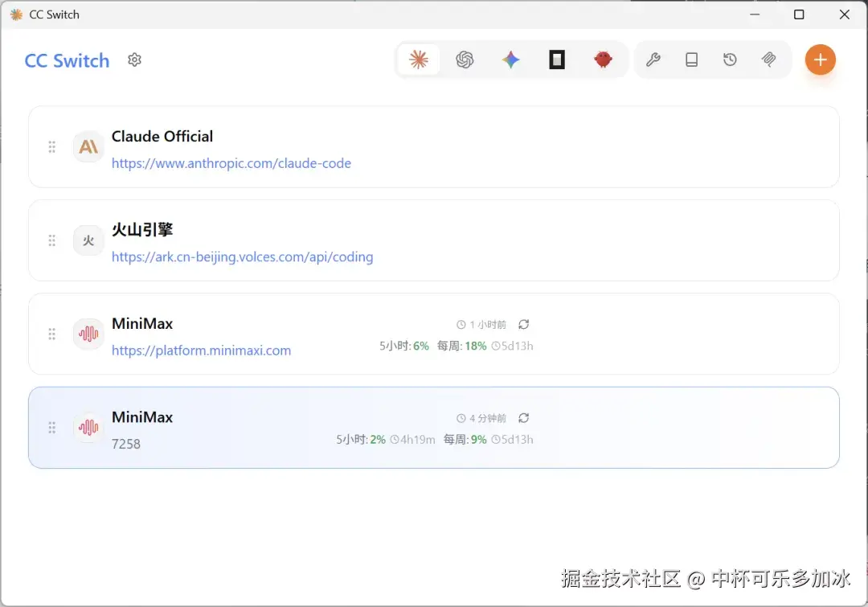This screenshot has height=607, width=868.
Task: Click the paperclip icon in the toolbar
Action: click(768, 59)
